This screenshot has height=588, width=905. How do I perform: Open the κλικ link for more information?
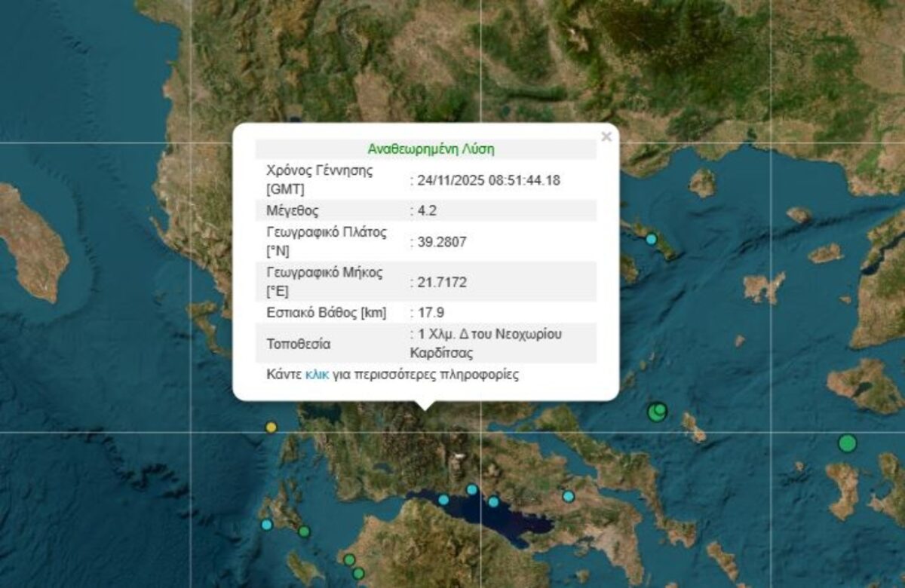316,375
